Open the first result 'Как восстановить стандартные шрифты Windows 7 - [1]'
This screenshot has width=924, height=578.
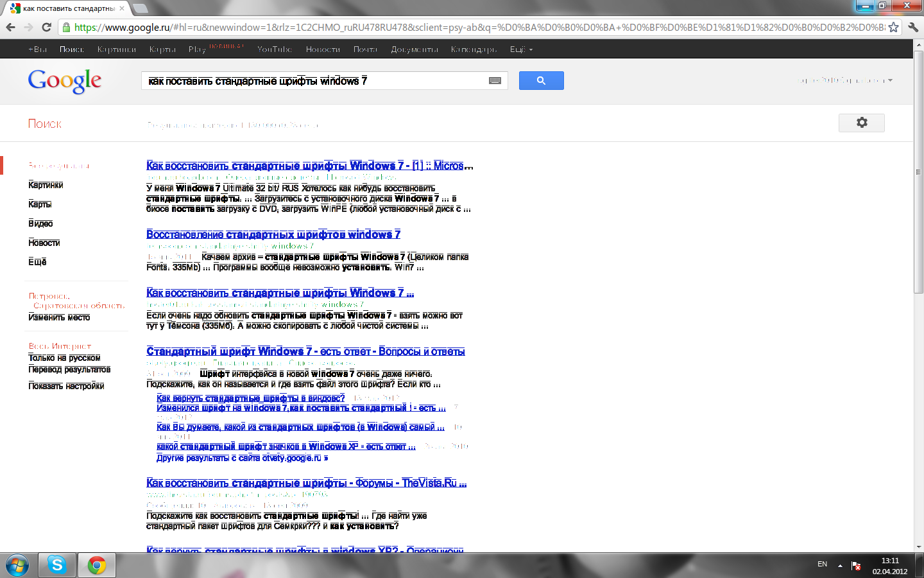point(310,166)
